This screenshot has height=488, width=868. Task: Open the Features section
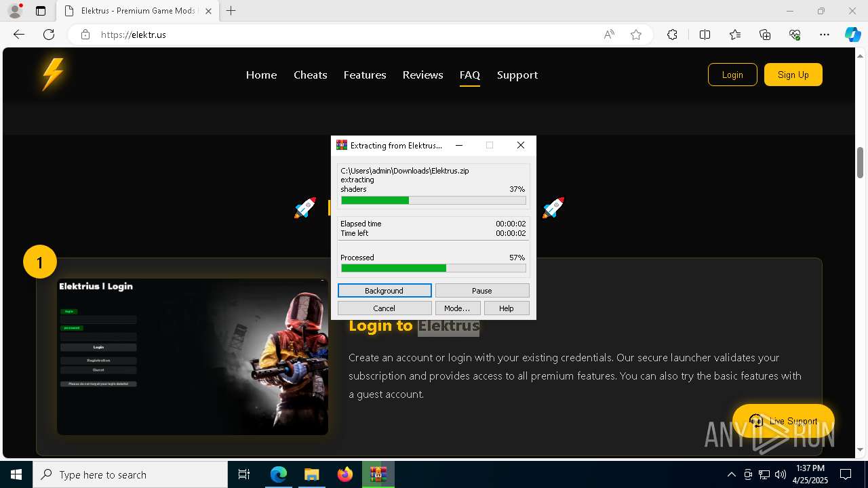(365, 75)
